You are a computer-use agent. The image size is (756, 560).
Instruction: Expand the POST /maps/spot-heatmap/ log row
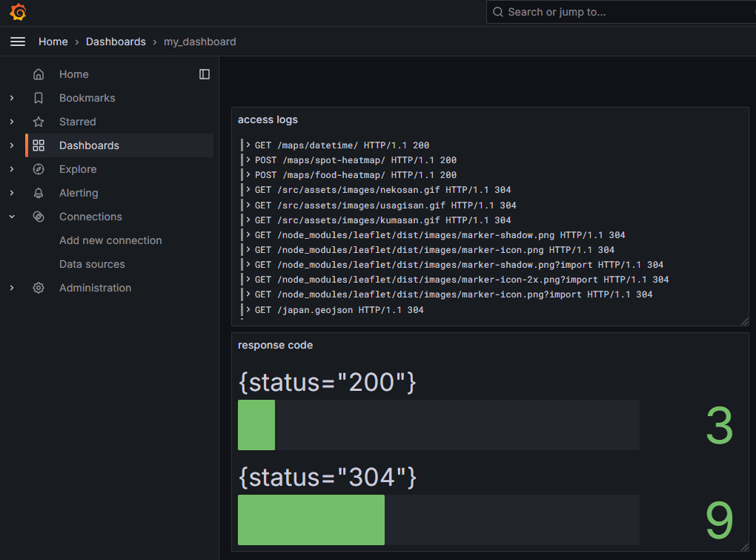(x=248, y=159)
